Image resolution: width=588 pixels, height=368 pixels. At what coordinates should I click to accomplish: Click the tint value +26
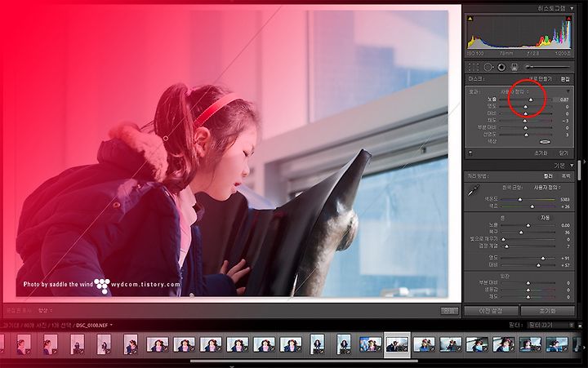click(565, 206)
